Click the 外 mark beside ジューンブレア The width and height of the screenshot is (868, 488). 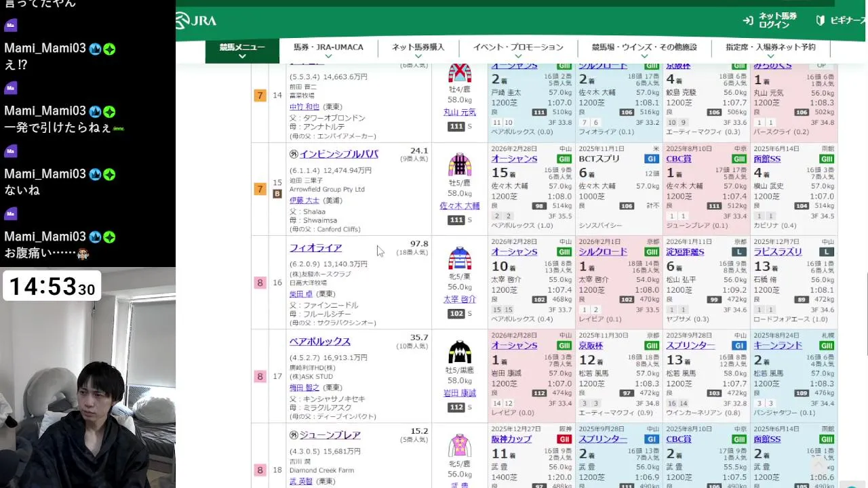point(294,435)
